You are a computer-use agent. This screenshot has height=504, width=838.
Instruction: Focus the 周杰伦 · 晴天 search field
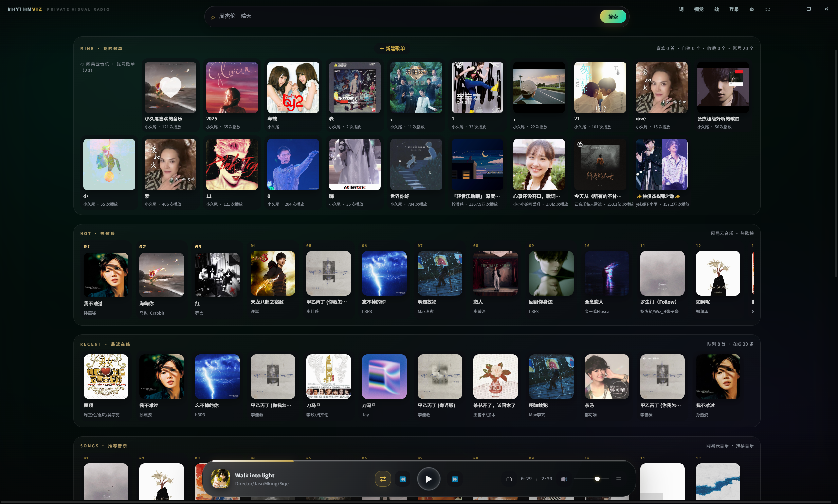pyautogui.click(x=406, y=16)
